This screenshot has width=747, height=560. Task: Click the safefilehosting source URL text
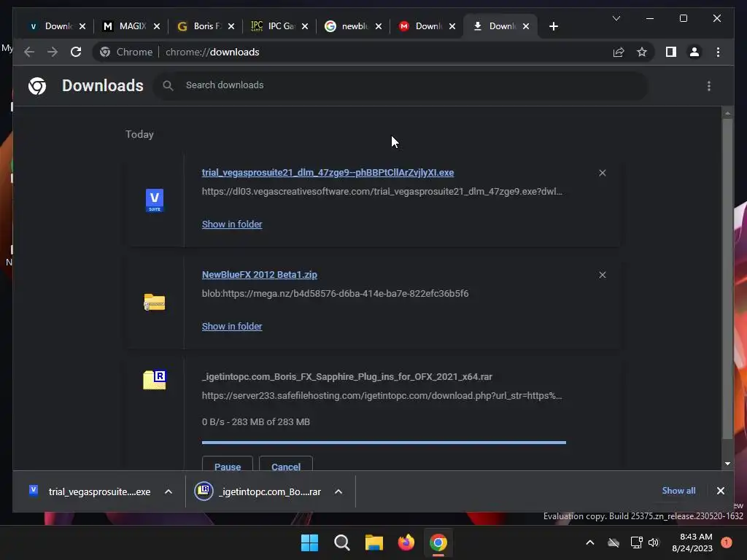tap(382, 396)
